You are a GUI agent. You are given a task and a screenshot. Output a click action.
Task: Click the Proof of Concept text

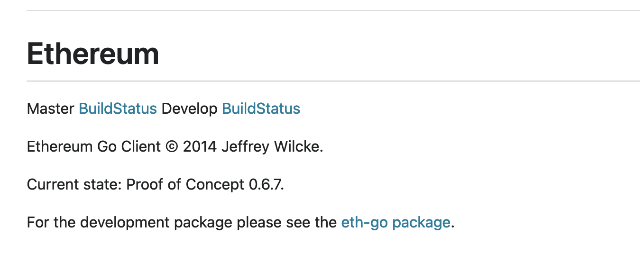tap(185, 184)
